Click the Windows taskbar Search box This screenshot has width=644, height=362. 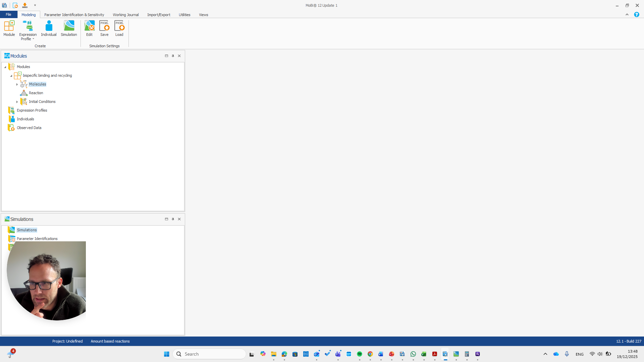[210, 354]
